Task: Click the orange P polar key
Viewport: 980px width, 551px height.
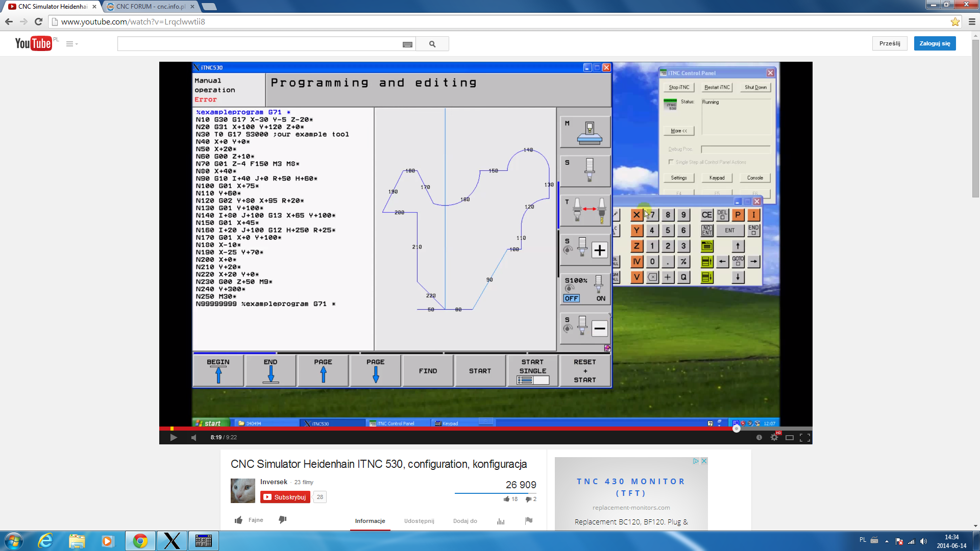Action: [x=738, y=215]
